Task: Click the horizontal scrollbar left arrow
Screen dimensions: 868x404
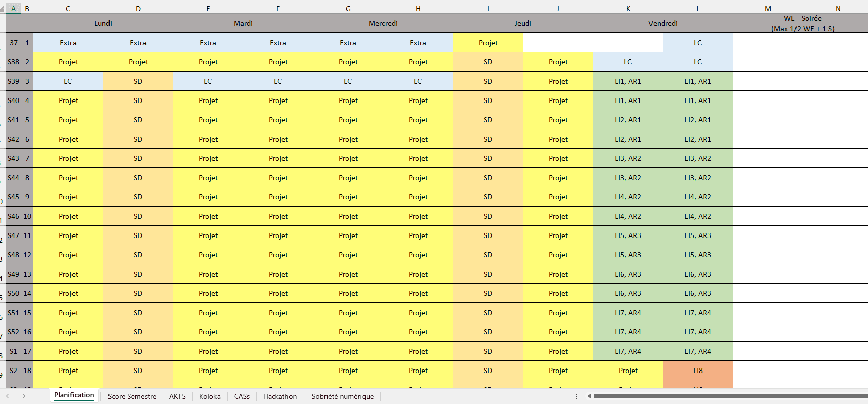Action: click(589, 396)
